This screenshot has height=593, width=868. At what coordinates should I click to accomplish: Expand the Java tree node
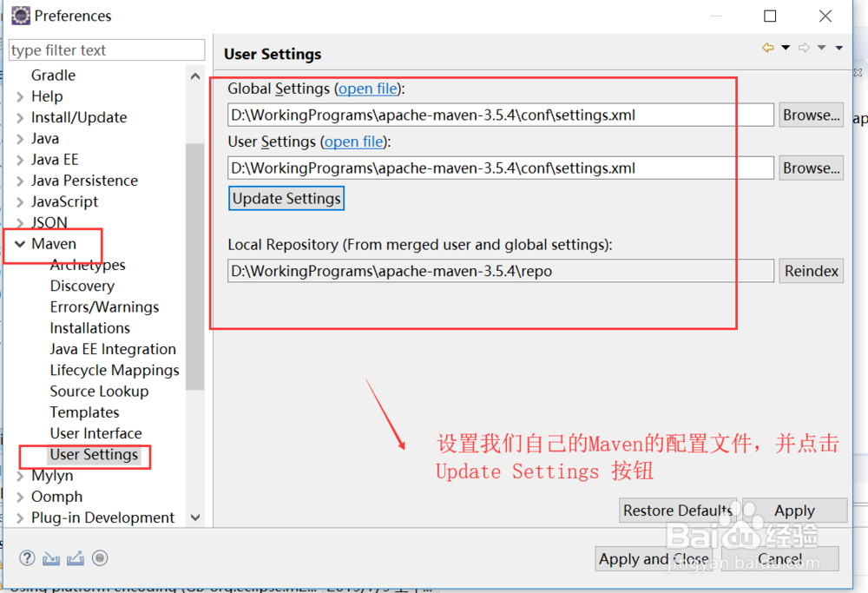[20, 139]
